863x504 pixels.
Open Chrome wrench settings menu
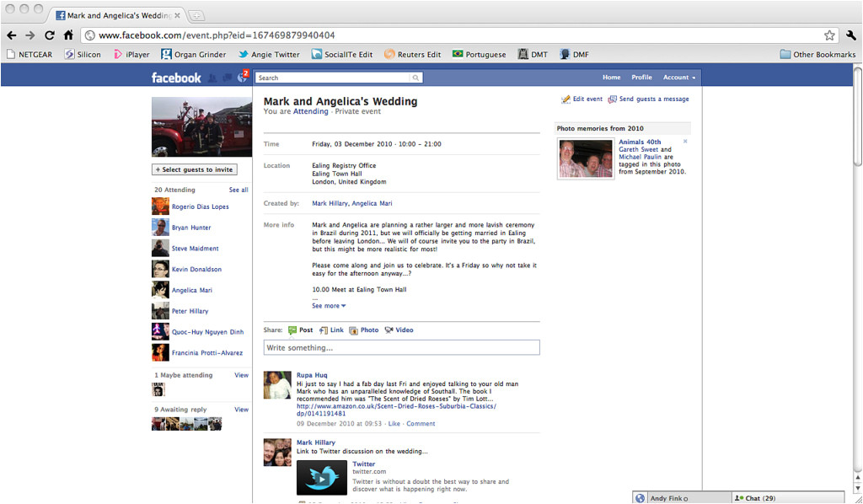pyautogui.click(x=850, y=35)
